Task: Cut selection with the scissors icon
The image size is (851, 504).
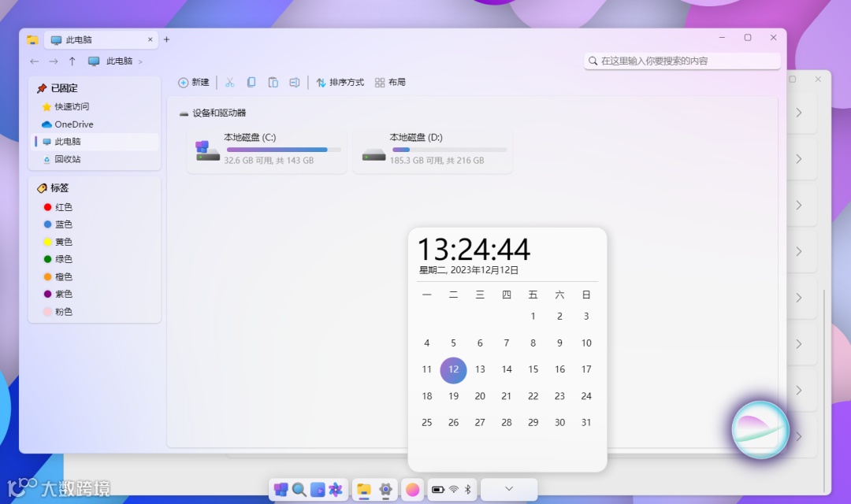Action: pyautogui.click(x=229, y=83)
